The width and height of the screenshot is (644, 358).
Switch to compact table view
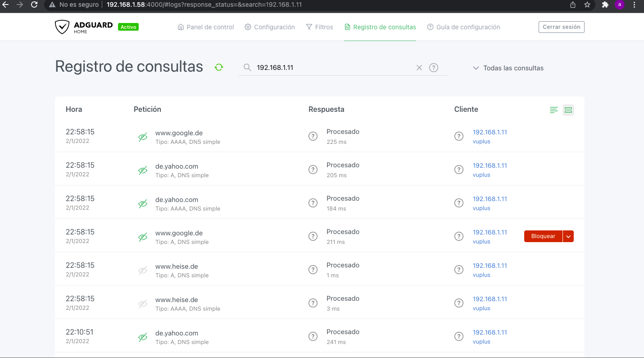coord(554,110)
